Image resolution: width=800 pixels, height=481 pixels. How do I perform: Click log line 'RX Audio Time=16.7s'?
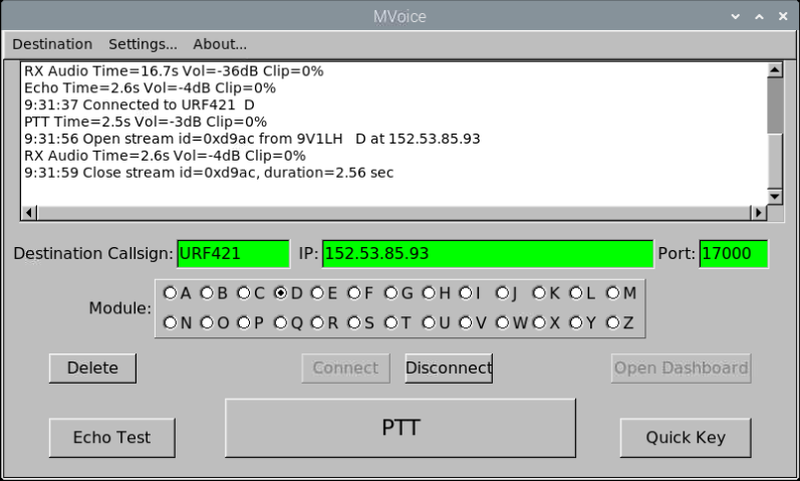click(173, 71)
